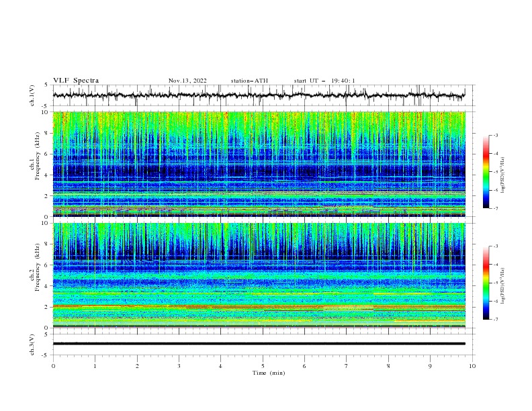Click the "Time (min)" axis label
Screen dimensions: 532x411
coord(269,373)
